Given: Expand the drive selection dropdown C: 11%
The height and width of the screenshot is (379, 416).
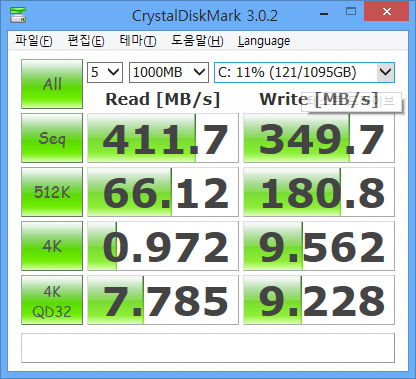Looking at the screenshot, I should point(304,72).
